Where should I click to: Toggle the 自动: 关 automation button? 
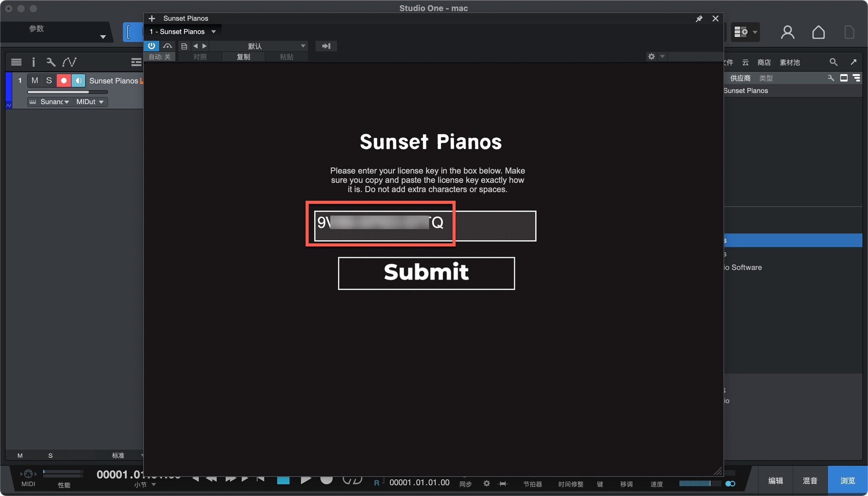(x=160, y=57)
